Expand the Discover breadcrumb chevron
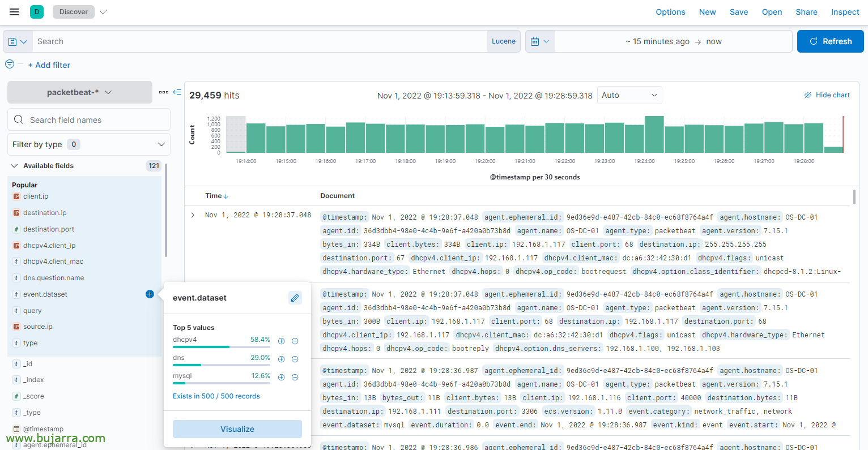The height and width of the screenshot is (450, 868). click(104, 12)
